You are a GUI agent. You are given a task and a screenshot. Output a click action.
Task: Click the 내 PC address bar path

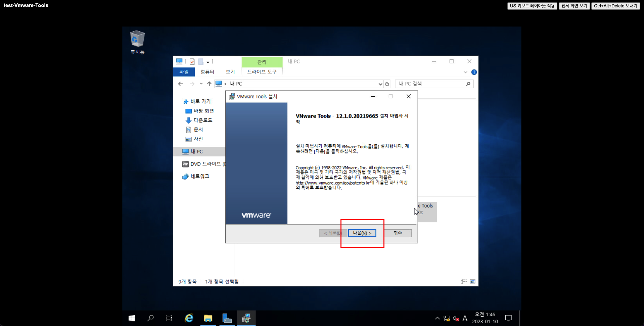click(x=236, y=84)
